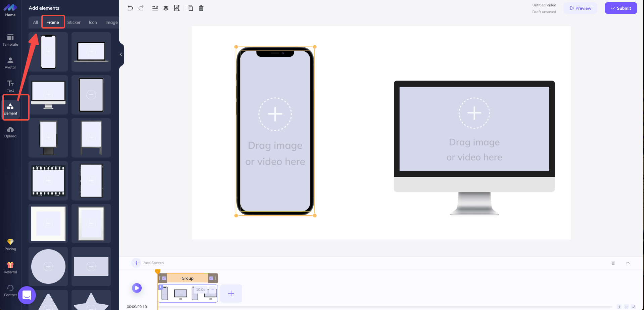Open the Avatar panel in the sidebar

click(x=10, y=63)
